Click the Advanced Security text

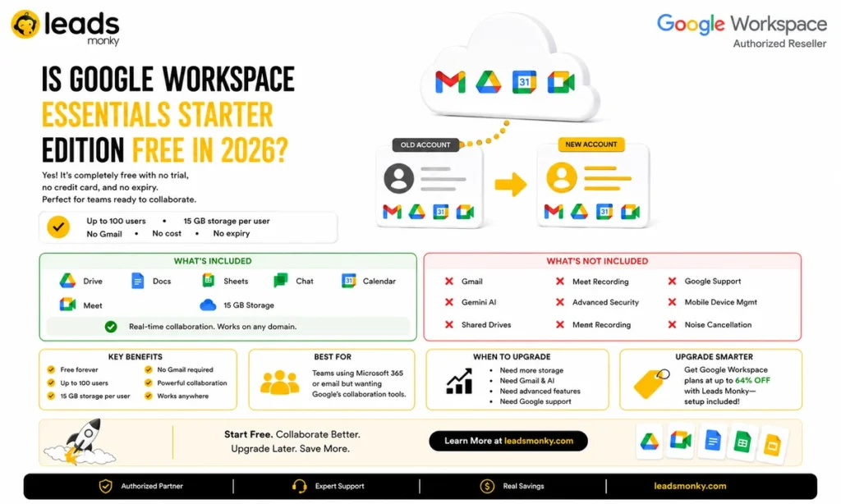point(605,302)
